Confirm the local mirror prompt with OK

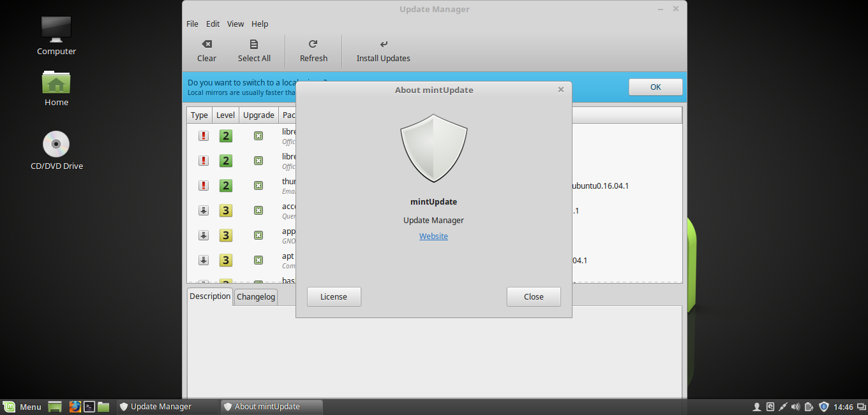coord(655,87)
